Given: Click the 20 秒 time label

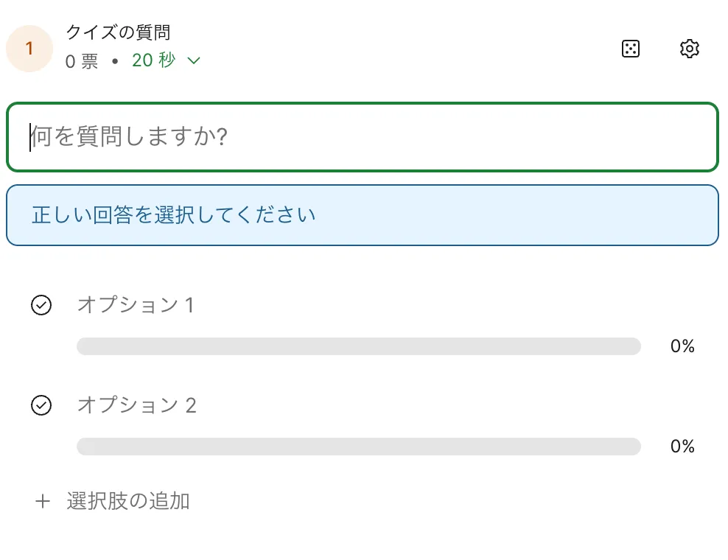Looking at the screenshot, I should point(153,60).
